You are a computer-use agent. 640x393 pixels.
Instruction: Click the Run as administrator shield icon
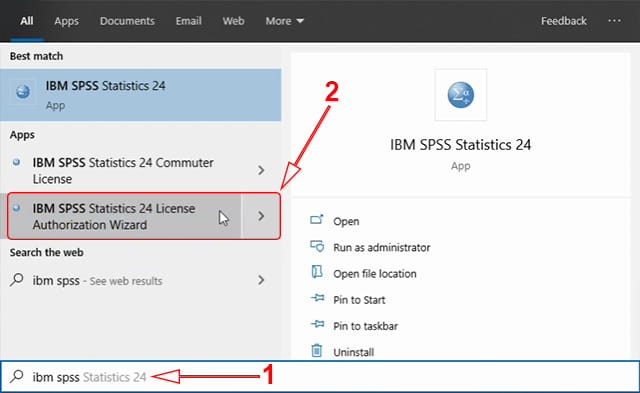(317, 246)
